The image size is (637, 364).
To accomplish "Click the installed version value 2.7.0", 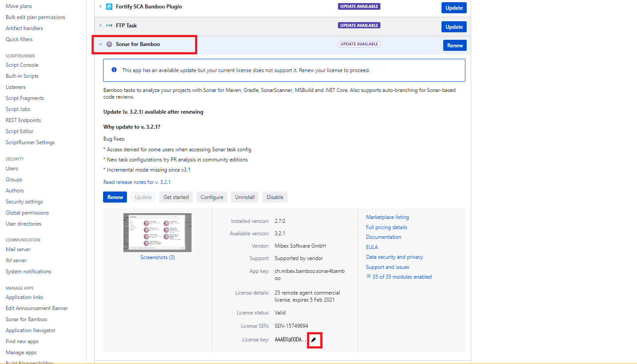I will pos(280,221).
